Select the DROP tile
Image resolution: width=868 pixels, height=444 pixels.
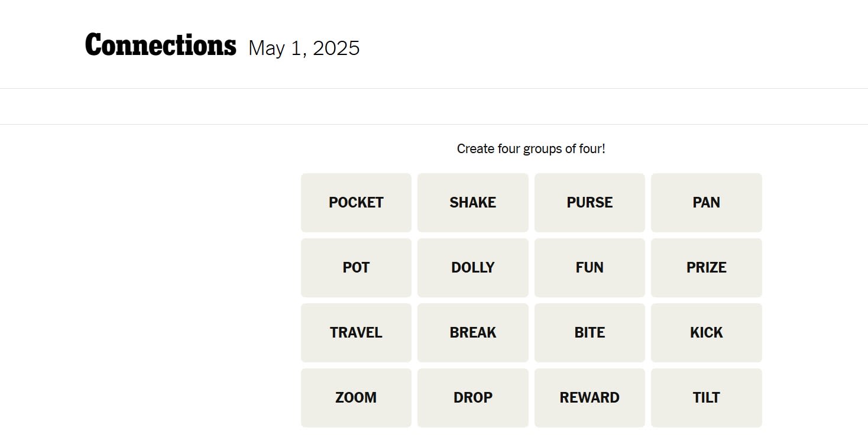click(472, 397)
